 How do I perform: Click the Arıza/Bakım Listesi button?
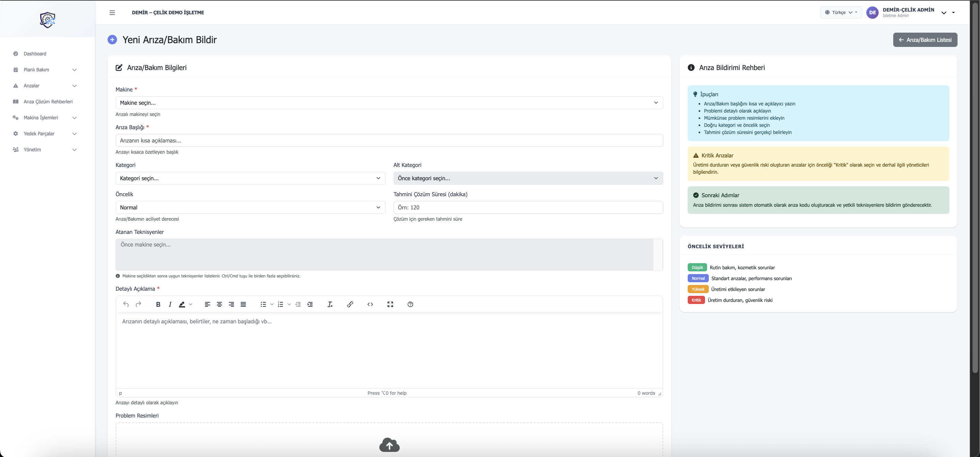pos(925,40)
